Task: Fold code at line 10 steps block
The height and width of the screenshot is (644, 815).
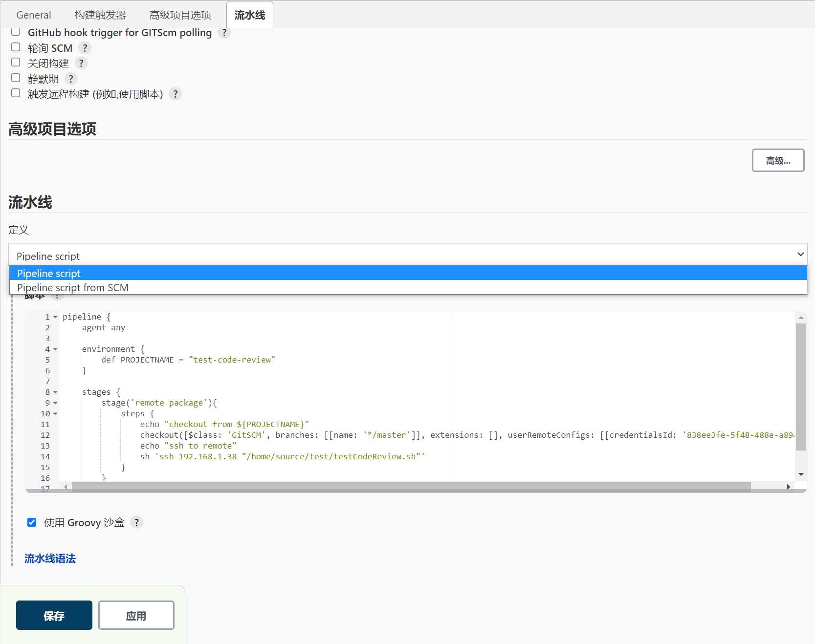Action: tap(55, 414)
